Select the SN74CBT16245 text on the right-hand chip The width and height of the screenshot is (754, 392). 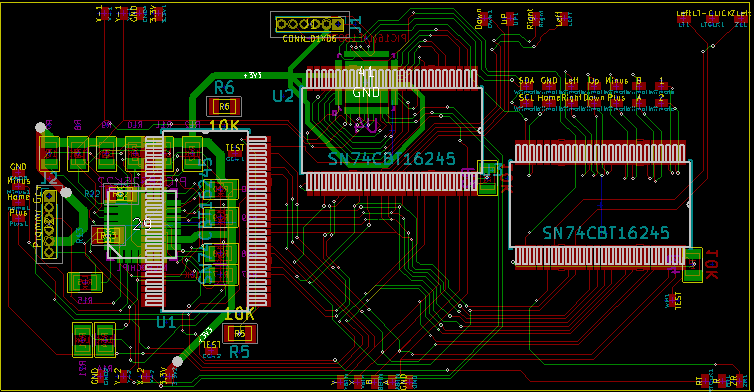click(x=606, y=233)
